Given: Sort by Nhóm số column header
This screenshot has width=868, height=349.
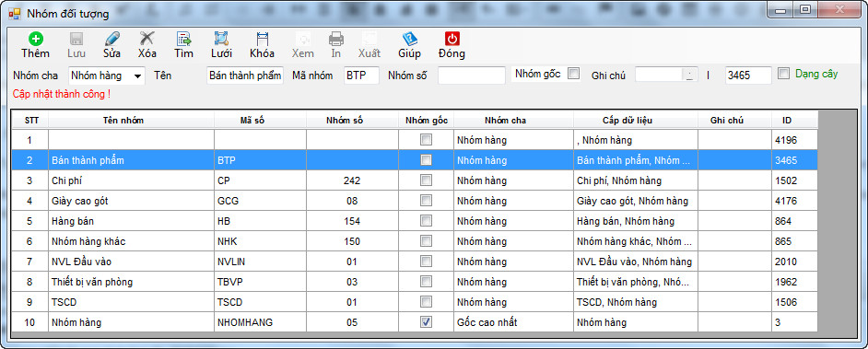Looking at the screenshot, I should tap(352, 120).
